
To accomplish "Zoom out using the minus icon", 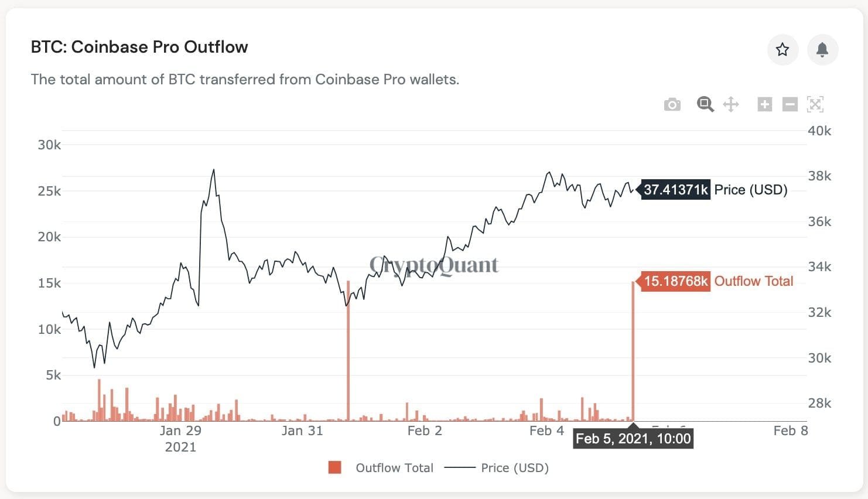I will (790, 104).
